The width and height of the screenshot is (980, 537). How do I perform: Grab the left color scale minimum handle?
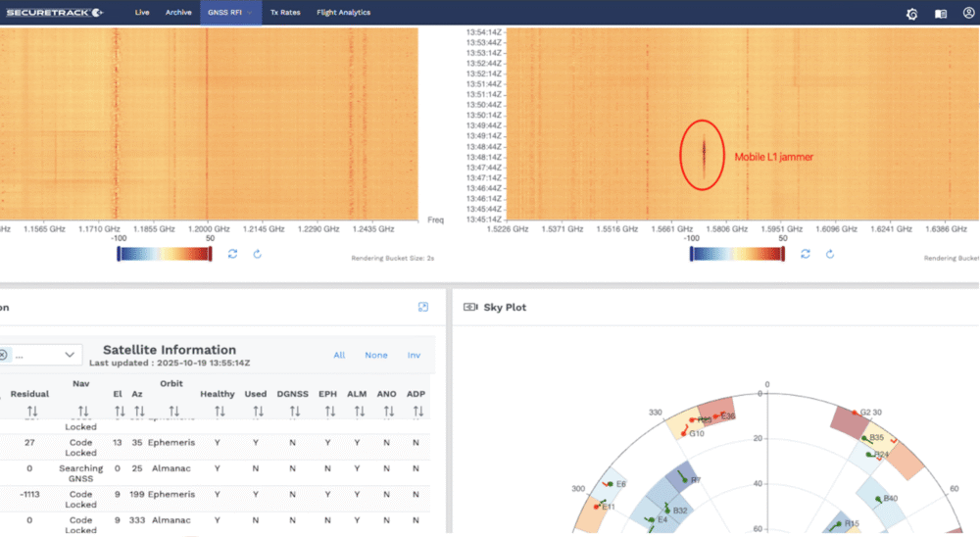[x=119, y=253]
